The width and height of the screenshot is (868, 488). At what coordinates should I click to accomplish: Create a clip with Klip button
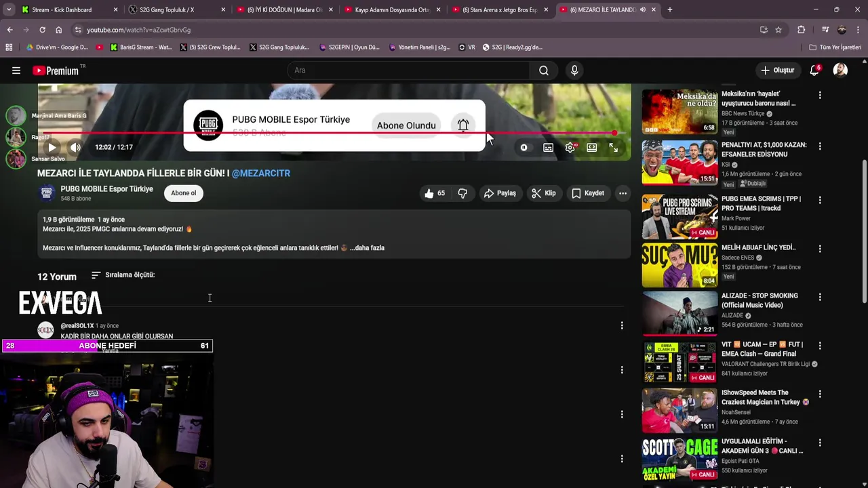click(x=544, y=193)
